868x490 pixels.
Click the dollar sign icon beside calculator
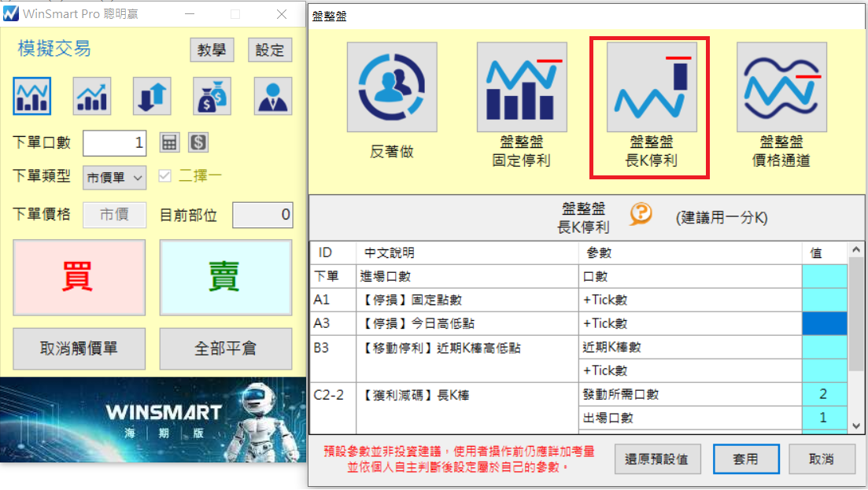click(198, 142)
